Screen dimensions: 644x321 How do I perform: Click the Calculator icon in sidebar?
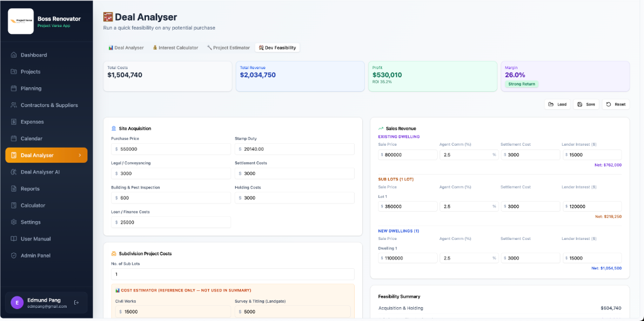tap(14, 205)
